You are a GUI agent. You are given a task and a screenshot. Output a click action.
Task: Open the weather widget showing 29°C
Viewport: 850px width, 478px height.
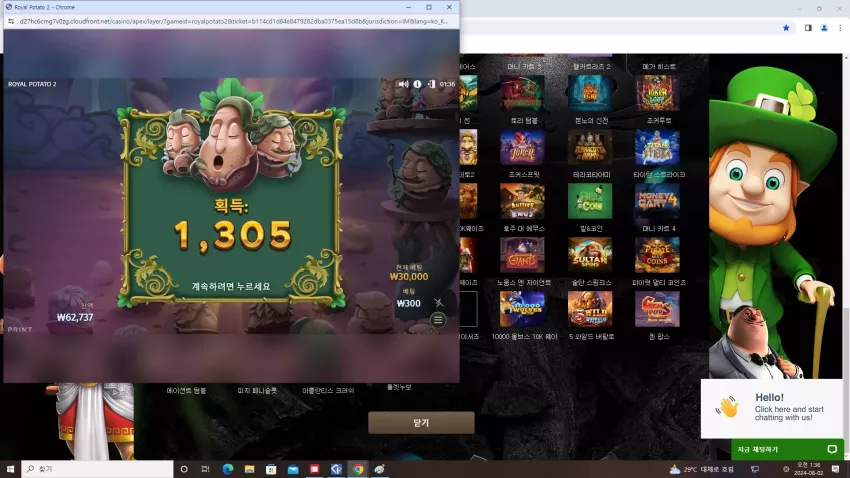click(702, 469)
